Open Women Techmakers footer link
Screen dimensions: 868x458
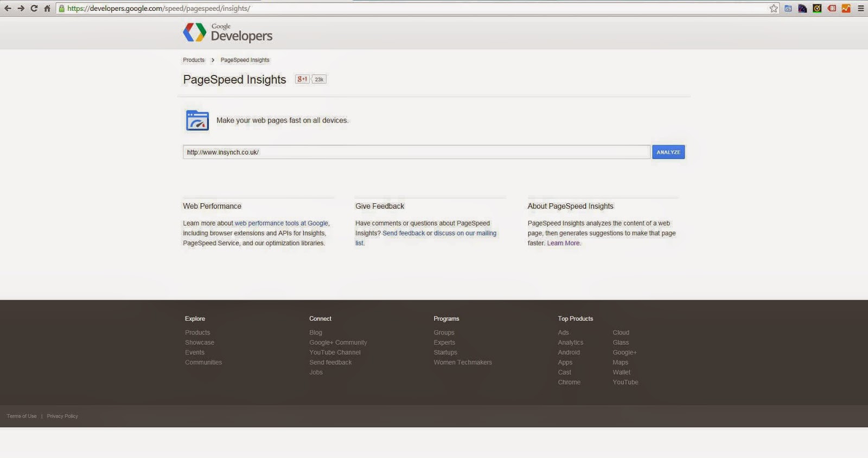coord(463,362)
